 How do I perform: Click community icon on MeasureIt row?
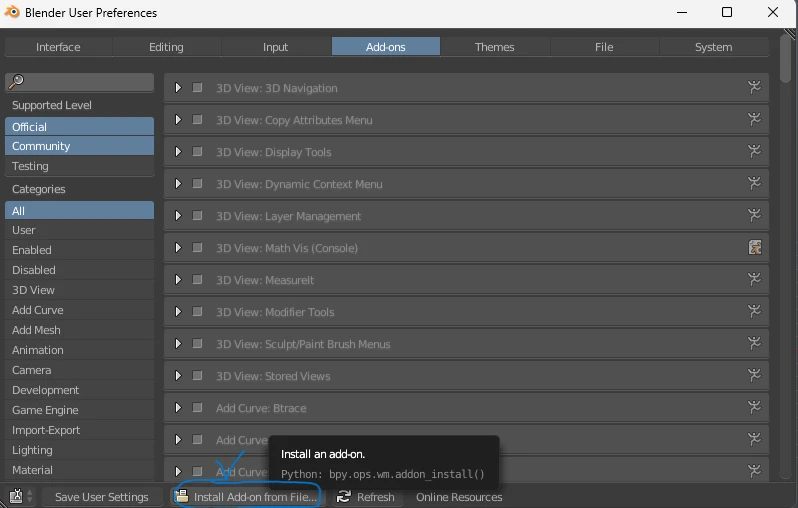click(754, 279)
